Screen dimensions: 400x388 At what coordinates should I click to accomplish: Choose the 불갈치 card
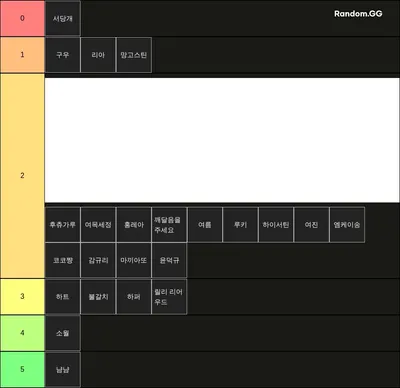(98, 297)
